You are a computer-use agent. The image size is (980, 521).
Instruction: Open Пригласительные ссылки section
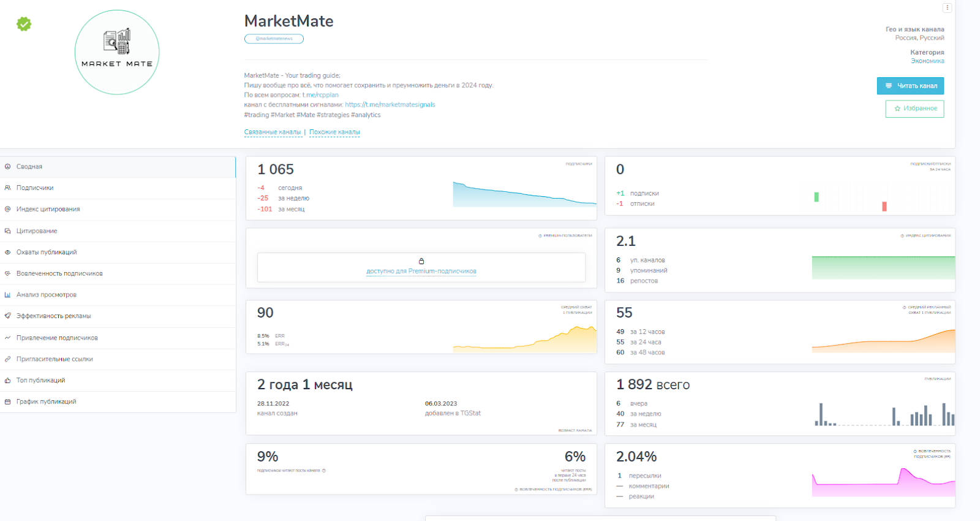pos(118,359)
